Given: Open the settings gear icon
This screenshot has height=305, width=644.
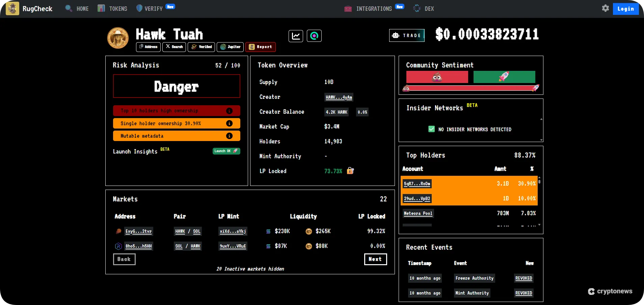Looking at the screenshot, I should coord(605,8).
